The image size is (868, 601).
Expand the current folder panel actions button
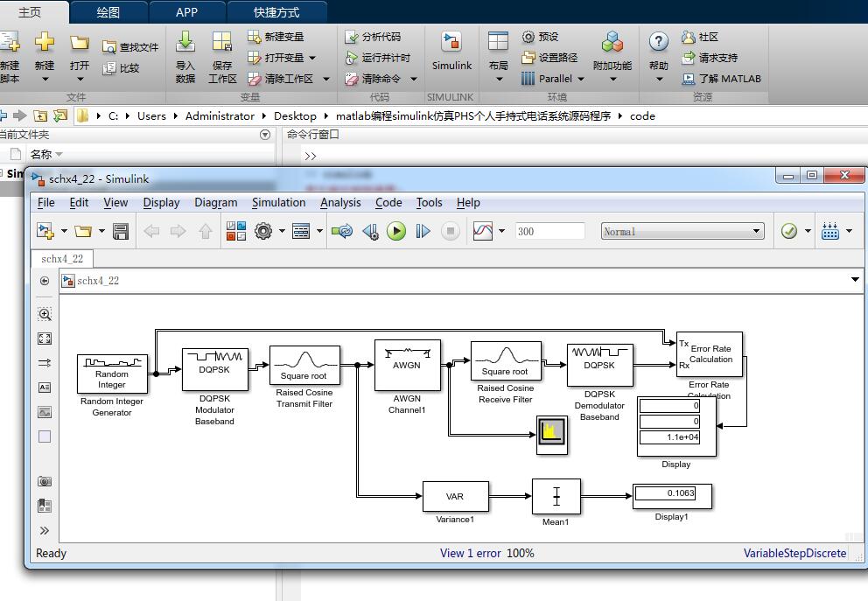click(265, 135)
